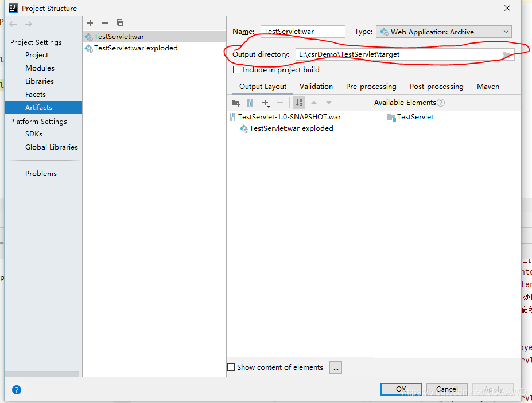Viewport: 532px width, 403px height.
Task: Go back with the left arrow
Action: tap(13, 24)
